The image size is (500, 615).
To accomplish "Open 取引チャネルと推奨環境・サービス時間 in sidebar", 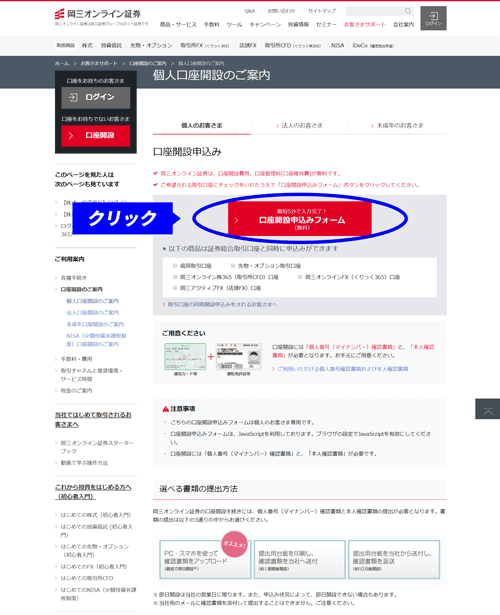I will tap(91, 375).
